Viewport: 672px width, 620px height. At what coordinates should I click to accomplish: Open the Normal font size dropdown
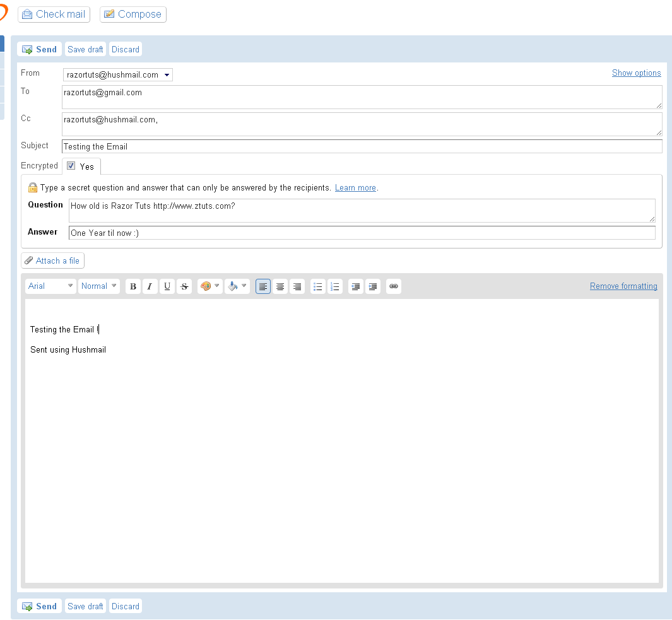pyautogui.click(x=99, y=286)
